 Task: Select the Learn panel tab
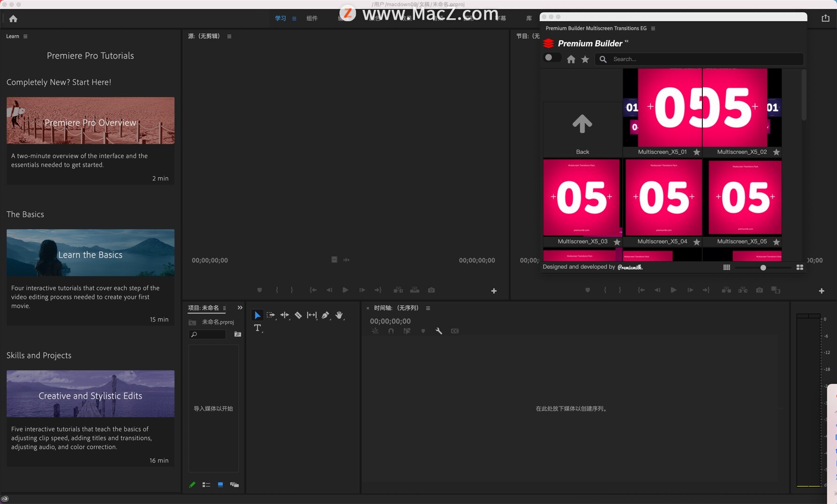(13, 37)
